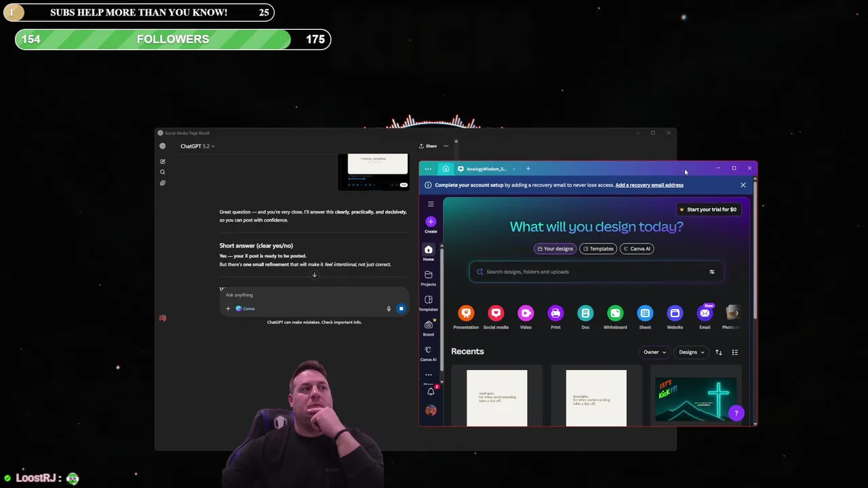The height and width of the screenshot is (488, 868).
Task: Stop the ChatGPT response generation
Action: 401,308
